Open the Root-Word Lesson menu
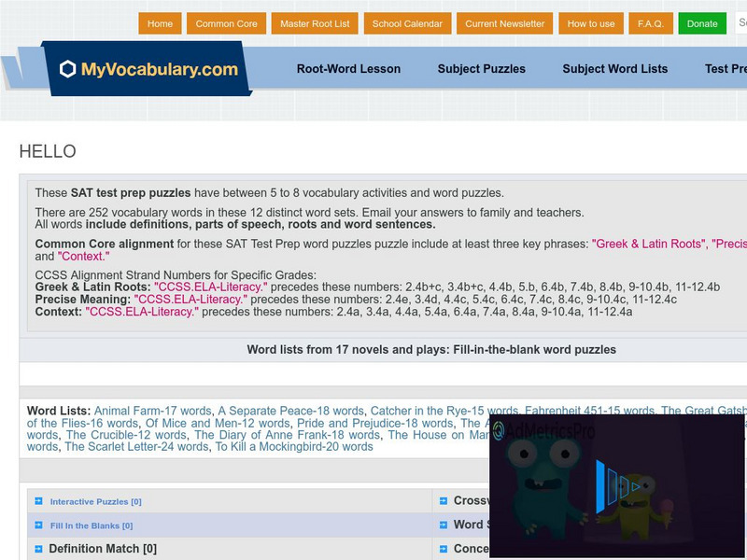 (348, 68)
